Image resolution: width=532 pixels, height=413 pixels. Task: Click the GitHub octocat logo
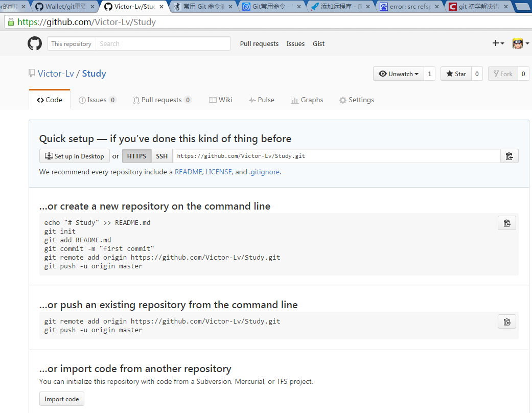(35, 44)
